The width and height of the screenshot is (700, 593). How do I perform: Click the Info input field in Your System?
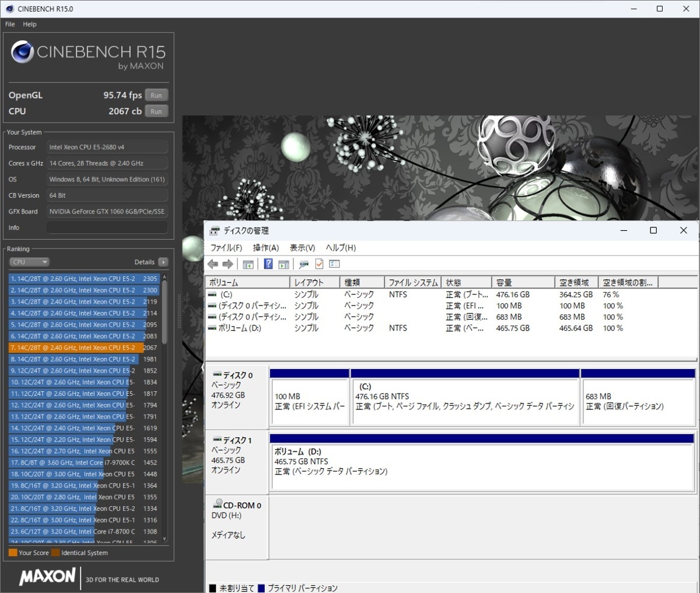click(107, 227)
